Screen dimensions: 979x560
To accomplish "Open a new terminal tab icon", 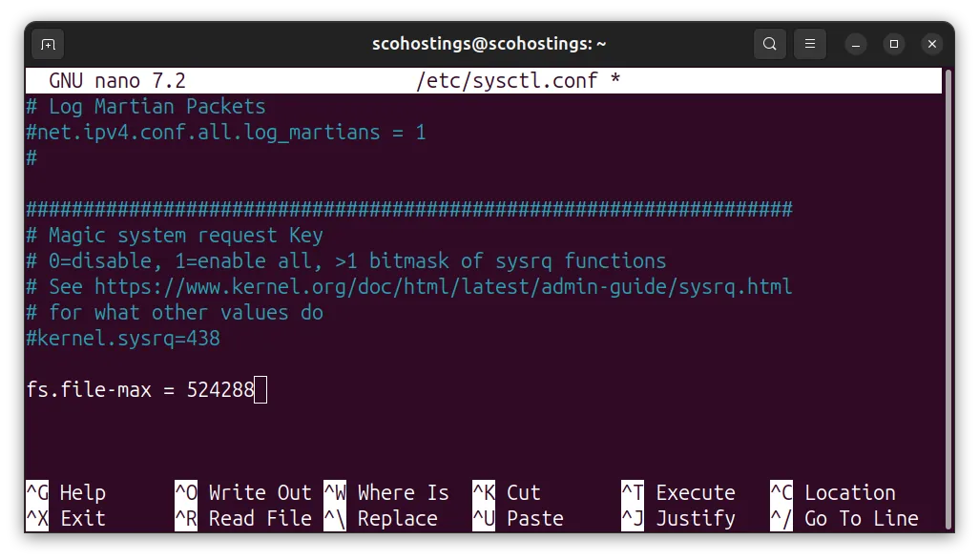I will 48,44.
